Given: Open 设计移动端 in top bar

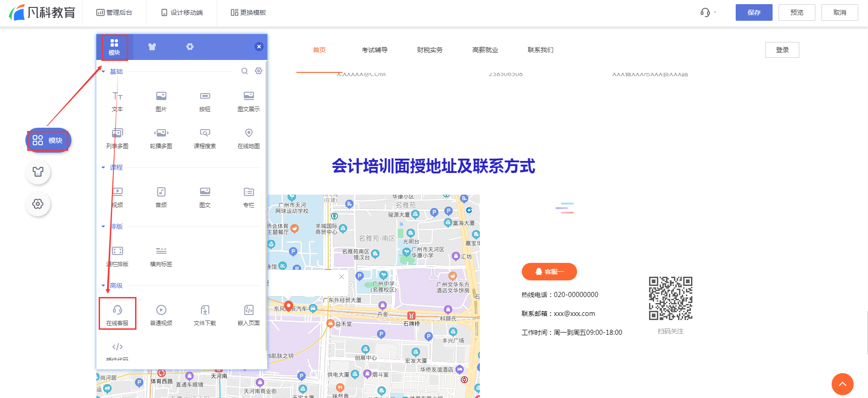Looking at the screenshot, I should click(x=182, y=12).
